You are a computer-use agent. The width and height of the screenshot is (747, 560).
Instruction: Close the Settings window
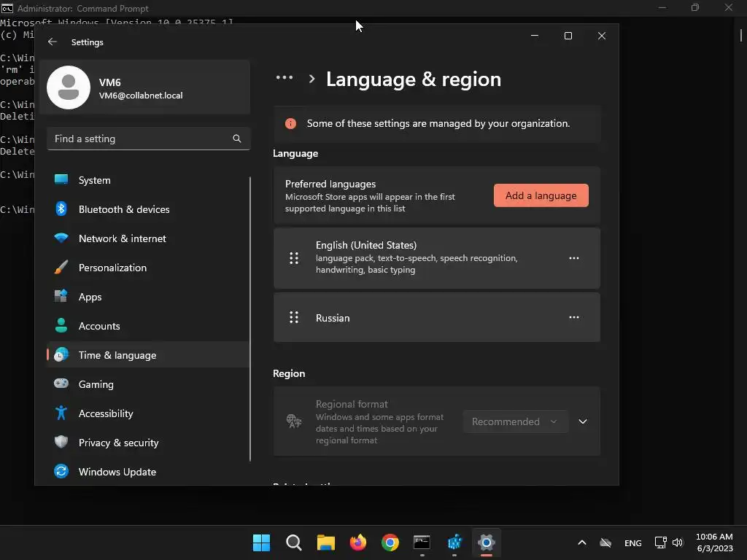click(x=602, y=36)
